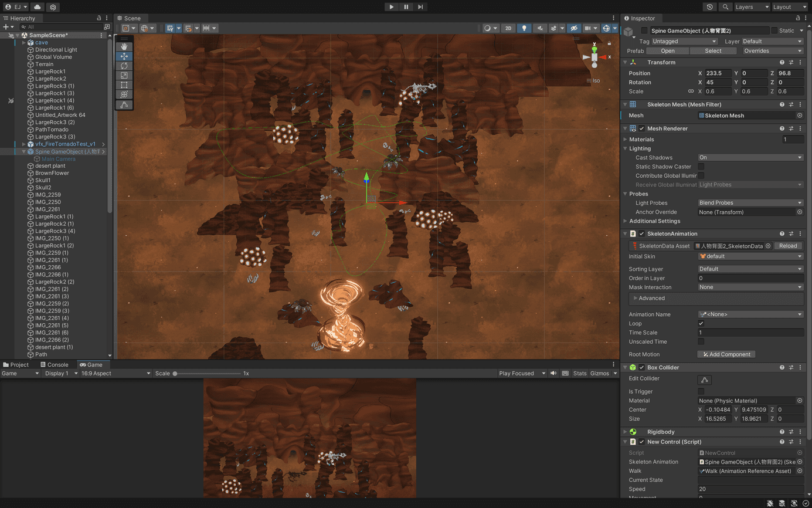Image resolution: width=812 pixels, height=508 pixels.
Task: Select the Hierarchy tab
Action: [19, 18]
